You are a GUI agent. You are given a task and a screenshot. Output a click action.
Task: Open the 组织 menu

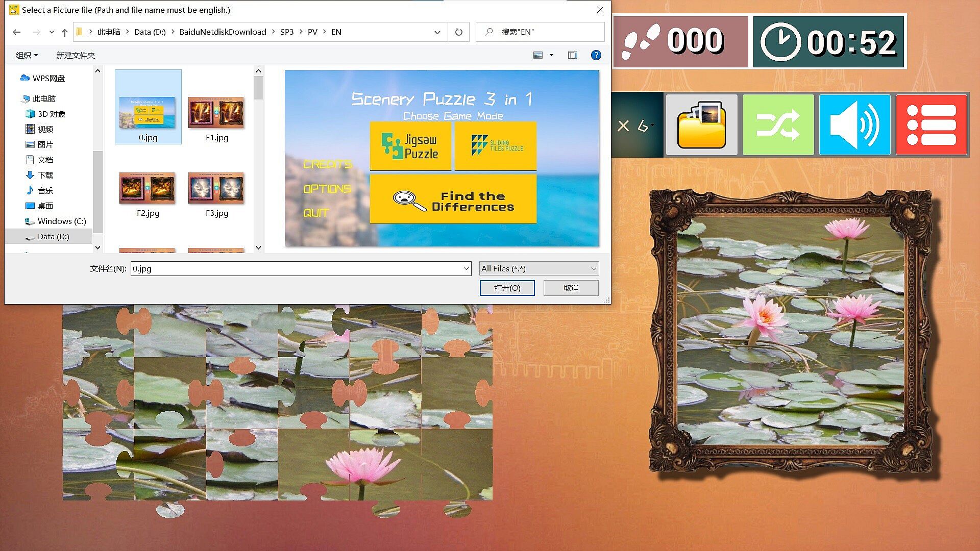click(27, 55)
